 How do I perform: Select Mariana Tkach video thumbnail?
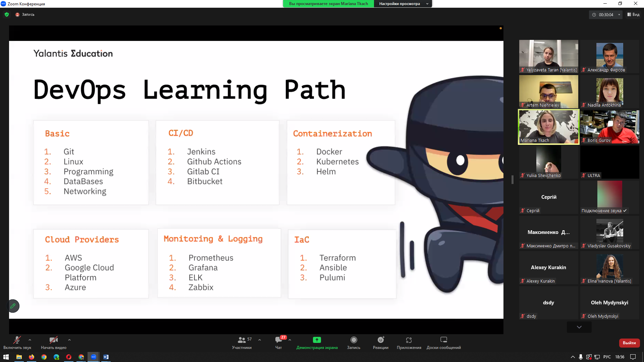(549, 127)
